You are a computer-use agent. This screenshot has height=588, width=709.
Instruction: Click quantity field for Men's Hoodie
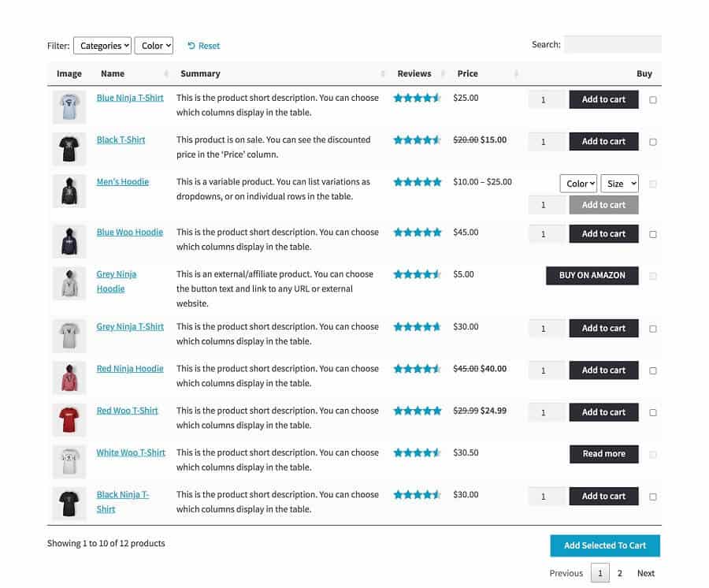[547, 205]
